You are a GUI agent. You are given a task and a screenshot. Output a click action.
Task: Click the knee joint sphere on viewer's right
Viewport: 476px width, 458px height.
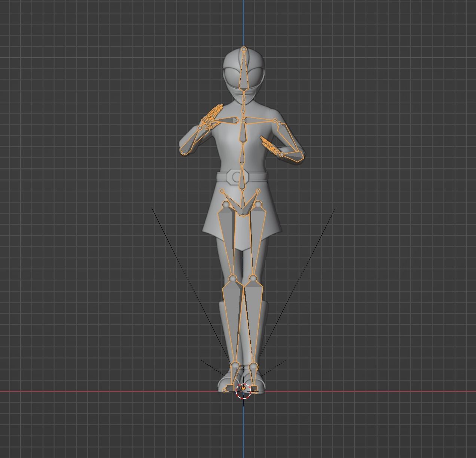point(253,278)
